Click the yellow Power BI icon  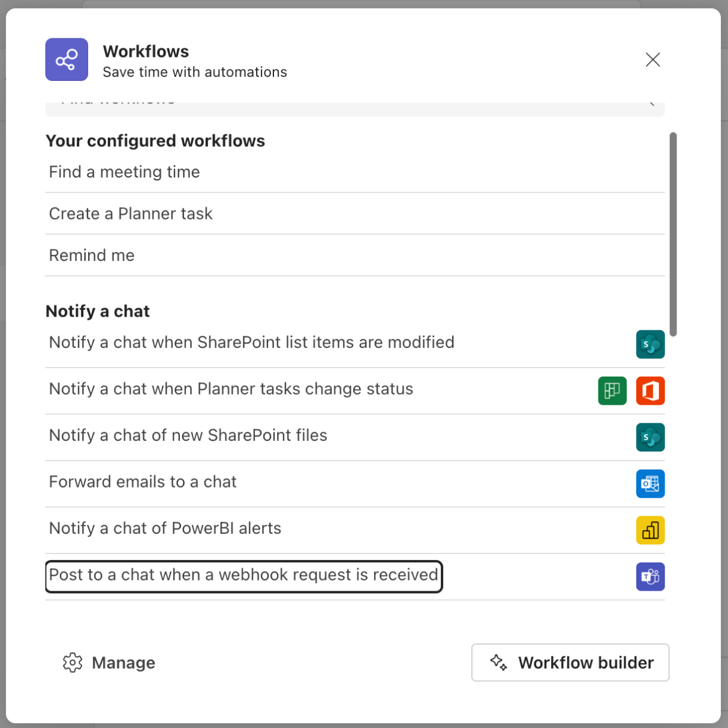point(650,530)
